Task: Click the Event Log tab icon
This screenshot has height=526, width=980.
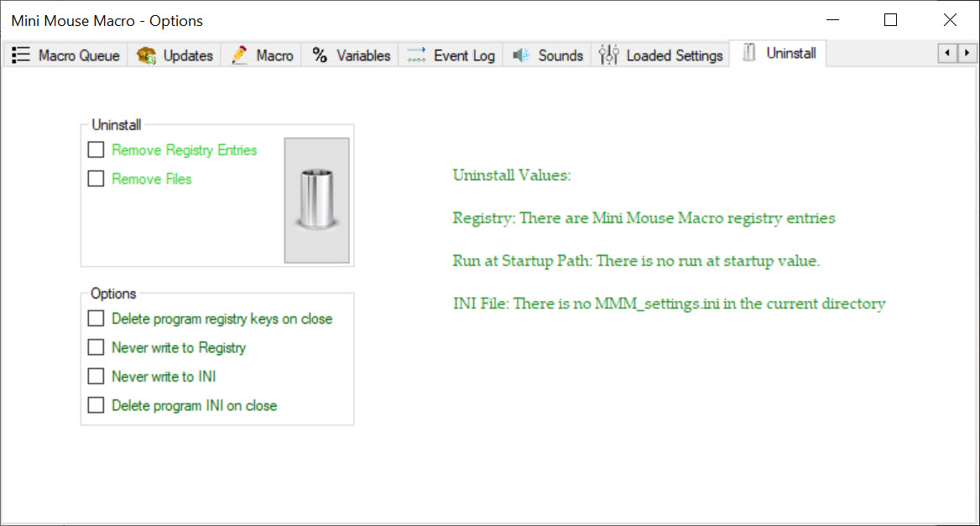Action: click(x=416, y=55)
